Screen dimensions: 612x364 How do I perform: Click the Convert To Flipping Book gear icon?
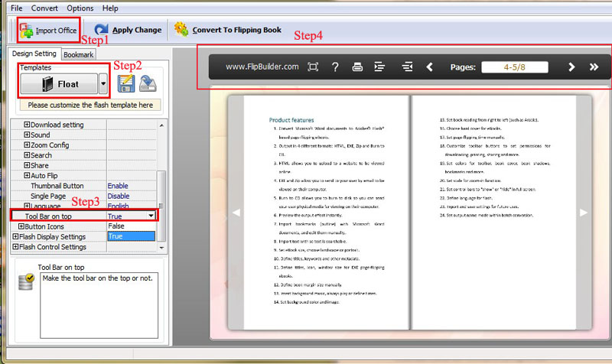click(181, 29)
